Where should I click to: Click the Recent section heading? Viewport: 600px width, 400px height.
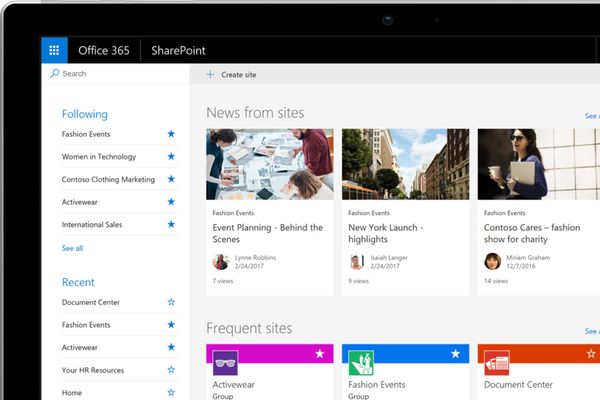click(78, 282)
